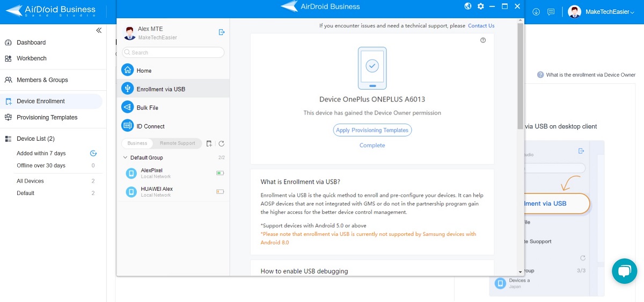Viewport: 644px width, 302px height.
Task: Collapse the web console sidebar
Action: coord(99,30)
